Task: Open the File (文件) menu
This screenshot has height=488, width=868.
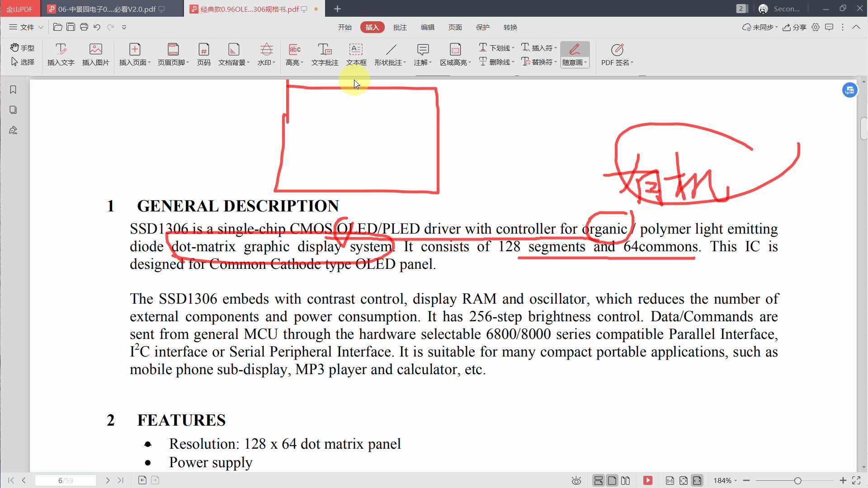Action: pyautogui.click(x=26, y=27)
